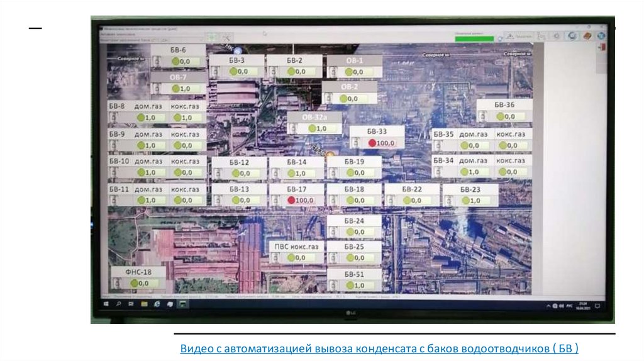Viewport: 644px width, 361px height.
Task: Click the БВ-23 label
Action: click(470, 189)
